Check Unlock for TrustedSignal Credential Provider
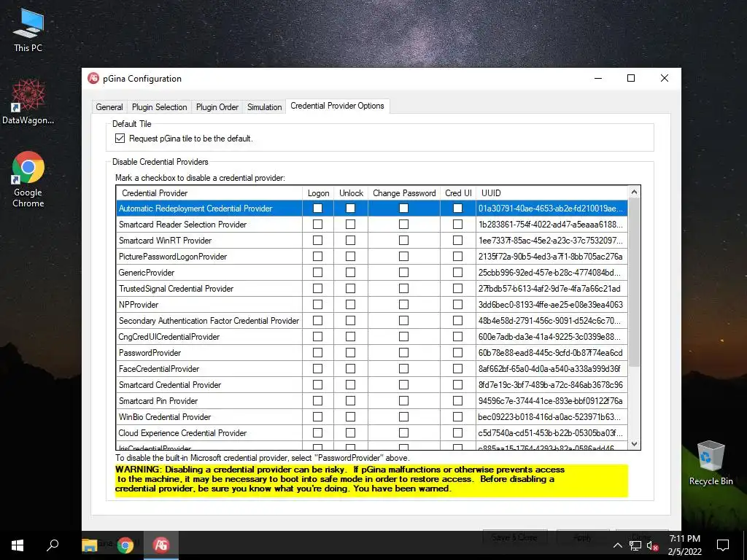This screenshot has height=560, width=747. click(351, 289)
